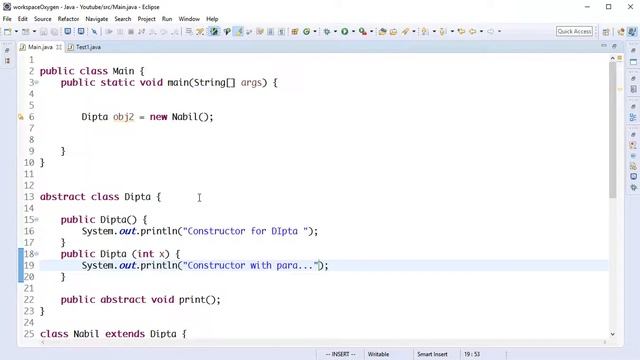Click the Next Annotation icon
This screenshot has width=640, height=360.
(x=425, y=31)
